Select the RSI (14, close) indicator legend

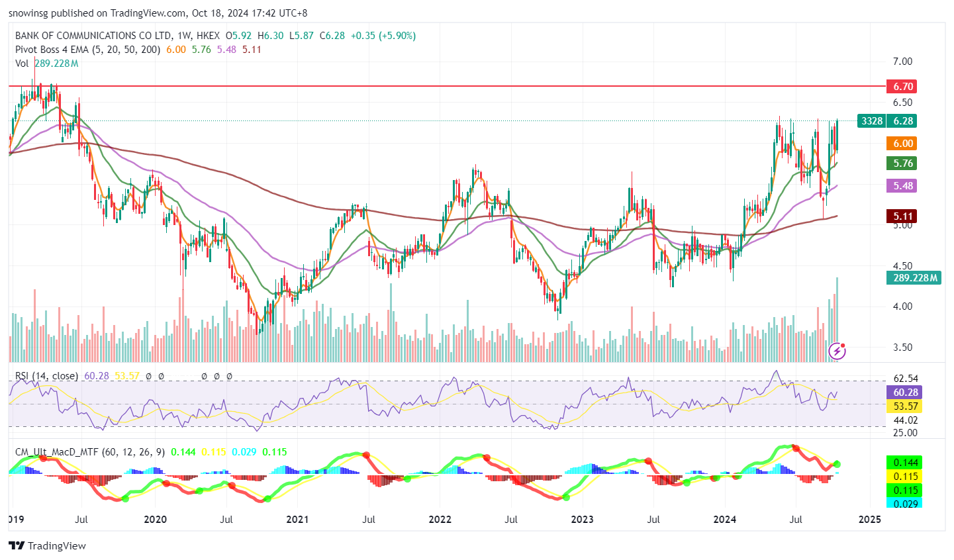(x=47, y=375)
